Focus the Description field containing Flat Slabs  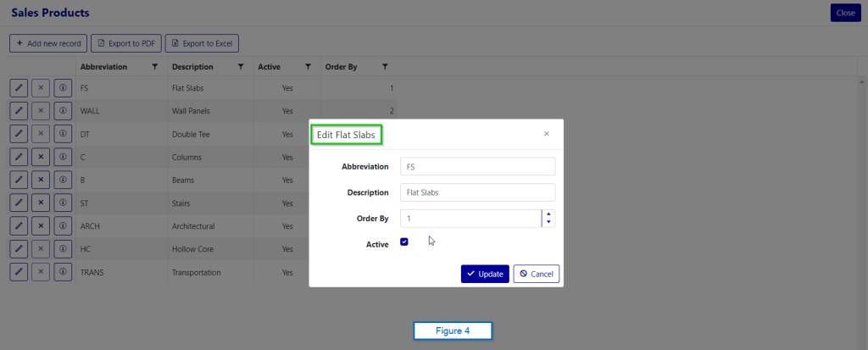point(477,192)
